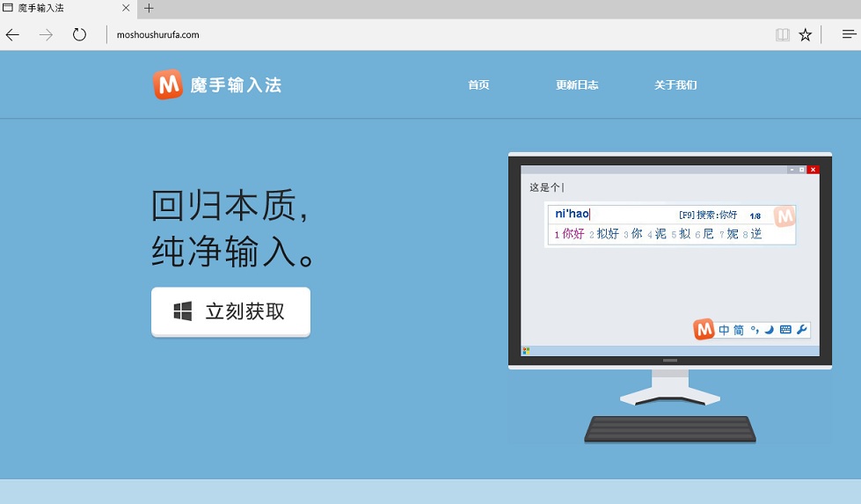Toggle the 简 simplified/traditional icon

pyautogui.click(x=739, y=330)
